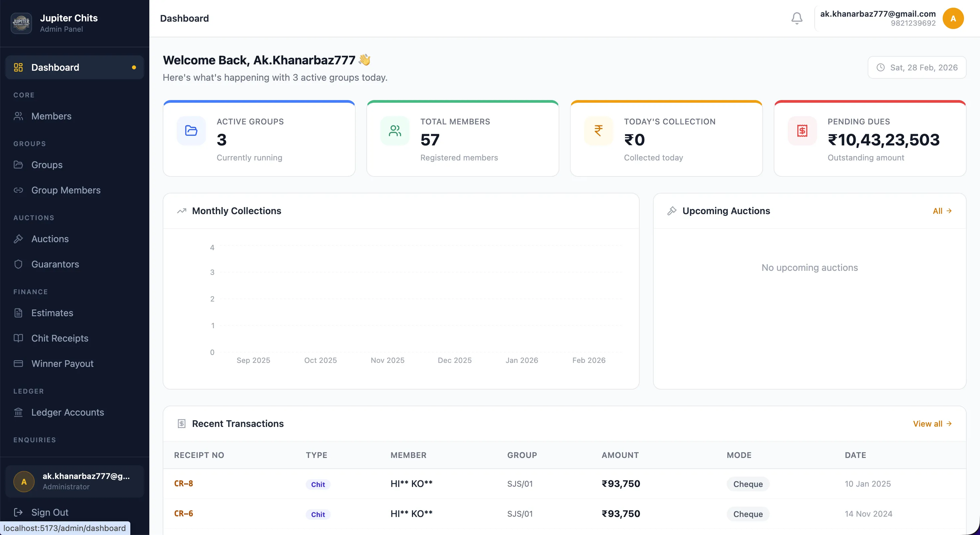Click the Ledger Accounts bank icon
The height and width of the screenshot is (535, 980).
point(19,412)
